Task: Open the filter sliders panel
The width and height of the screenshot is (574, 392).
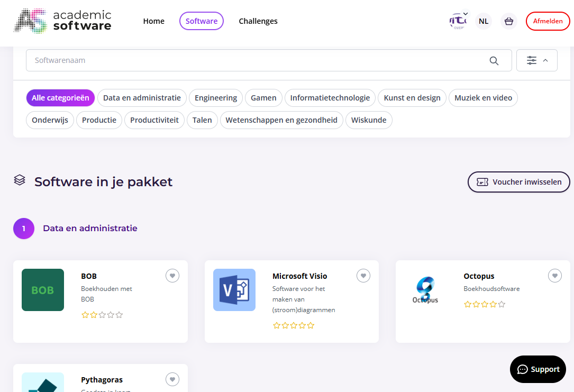Action: click(536, 60)
